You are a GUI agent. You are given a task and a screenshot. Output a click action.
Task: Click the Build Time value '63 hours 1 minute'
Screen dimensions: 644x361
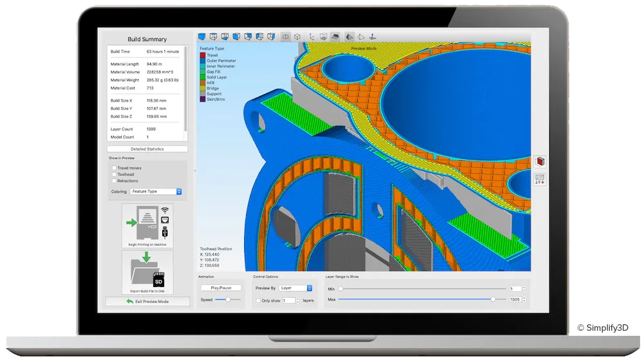click(163, 51)
